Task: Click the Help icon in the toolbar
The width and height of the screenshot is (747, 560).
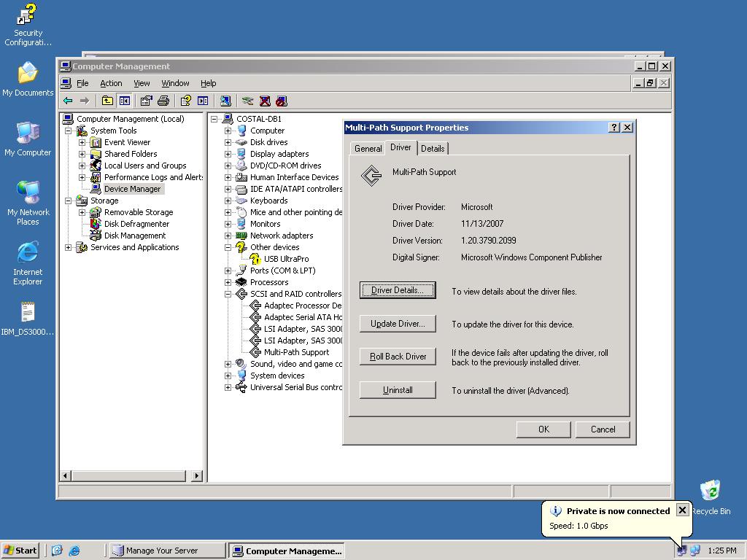Action: [185, 101]
